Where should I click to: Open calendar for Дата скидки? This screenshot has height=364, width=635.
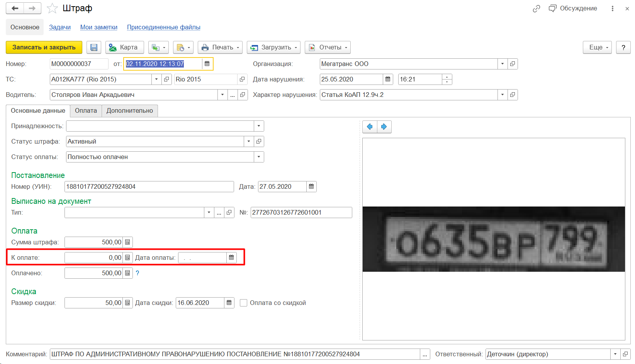coord(229,303)
